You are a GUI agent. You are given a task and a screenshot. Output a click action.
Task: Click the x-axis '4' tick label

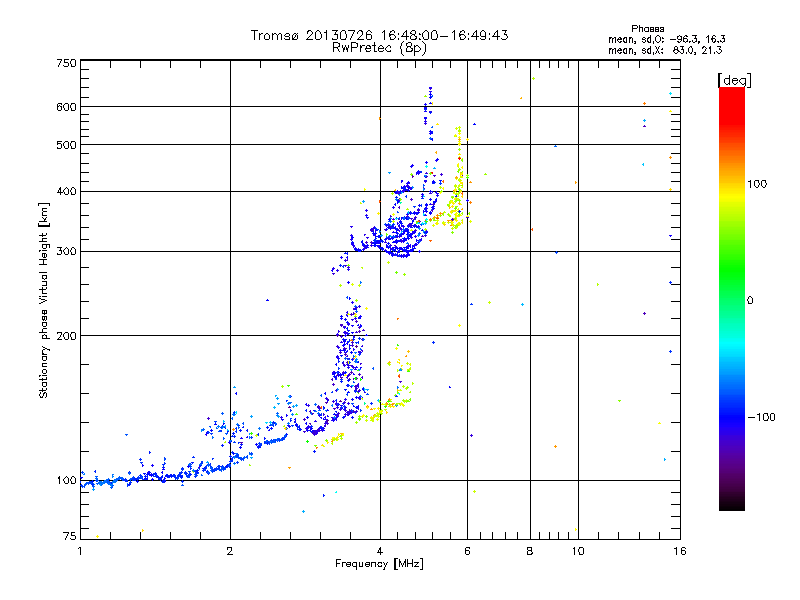coord(380,551)
